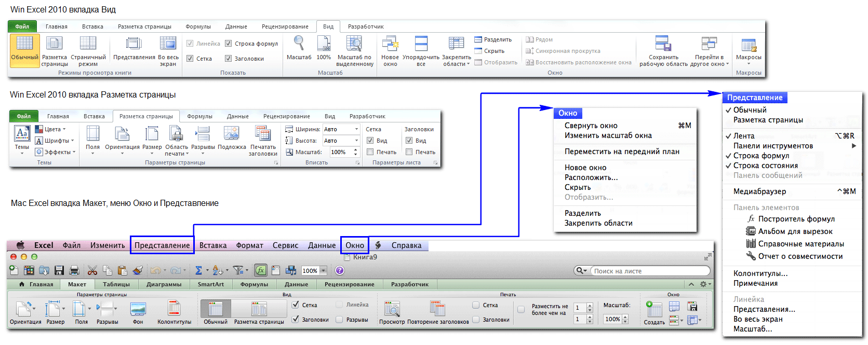Viewport: 868px width, 345px height.
Task: Click the scissors Cut icon in Mac toolbar
Action: click(x=92, y=270)
